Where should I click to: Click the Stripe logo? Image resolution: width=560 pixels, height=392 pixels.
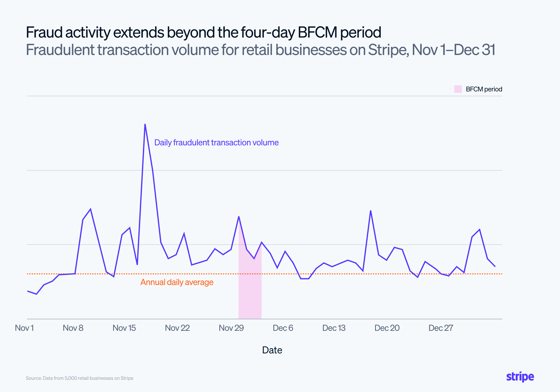click(520, 377)
